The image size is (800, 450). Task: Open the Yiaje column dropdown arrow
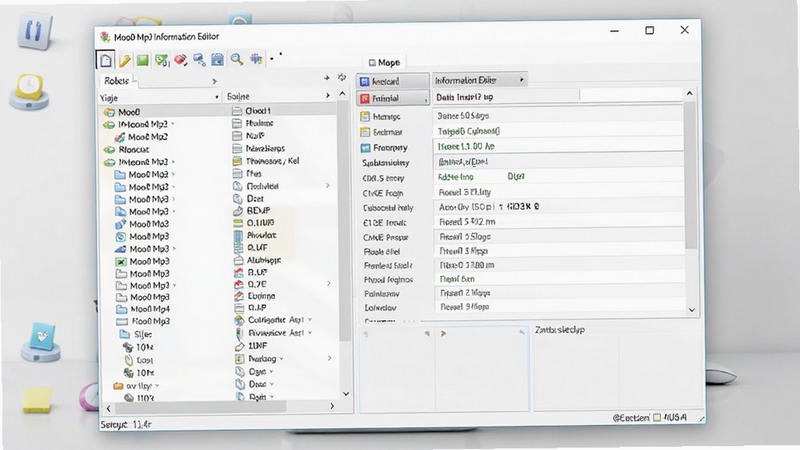click(217, 97)
